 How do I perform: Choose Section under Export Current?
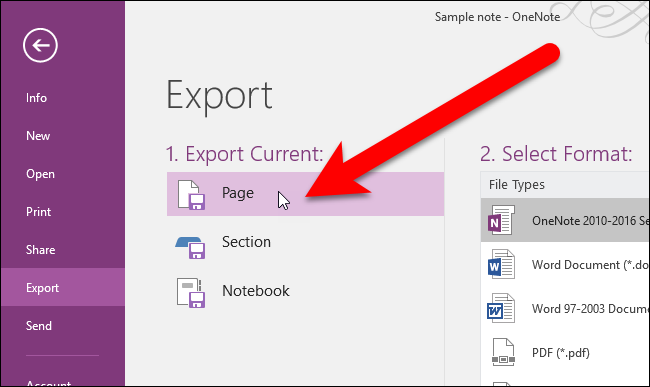(246, 242)
